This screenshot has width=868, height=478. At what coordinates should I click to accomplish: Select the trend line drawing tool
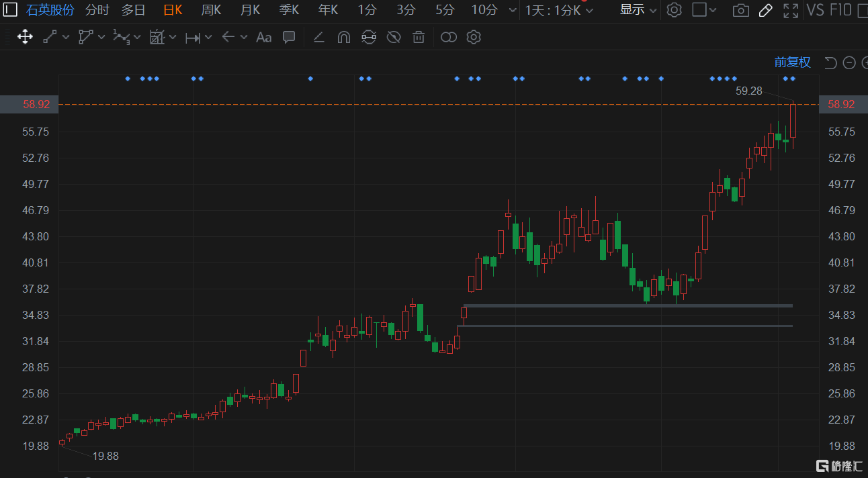click(x=50, y=37)
